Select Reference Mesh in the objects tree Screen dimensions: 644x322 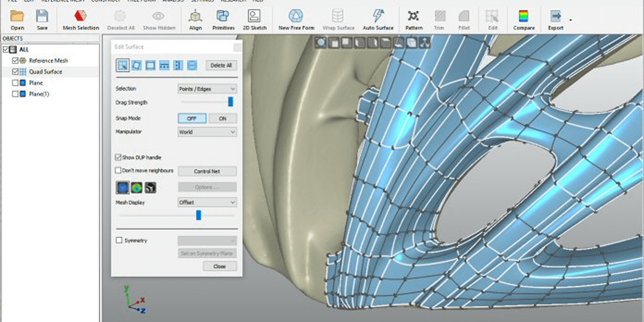click(x=48, y=61)
